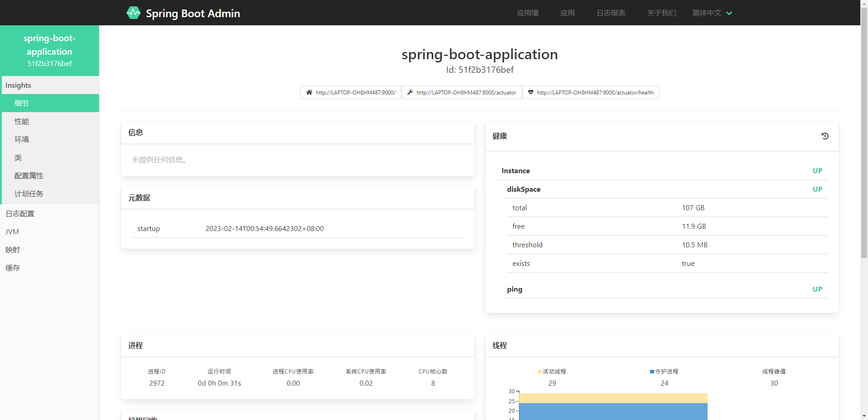This screenshot has width=868, height=420.
Task: Click the 守护进程 blue legend swatch
Action: [652, 372]
